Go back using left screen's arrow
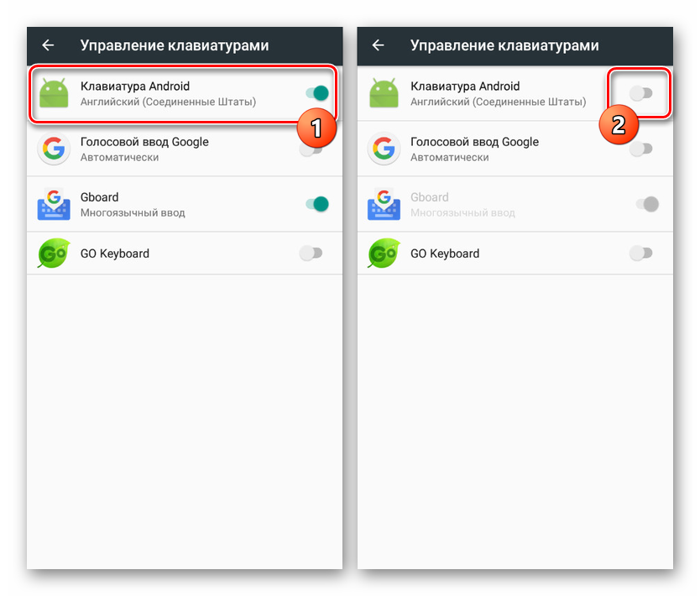The width and height of the screenshot is (700, 596). pos(48,45)
